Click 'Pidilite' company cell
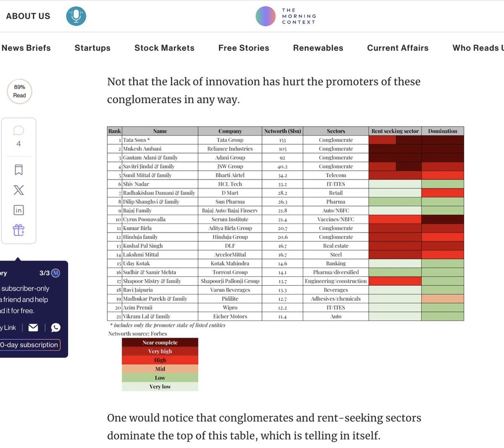The image size is (504, 448). tap(230, 299)
